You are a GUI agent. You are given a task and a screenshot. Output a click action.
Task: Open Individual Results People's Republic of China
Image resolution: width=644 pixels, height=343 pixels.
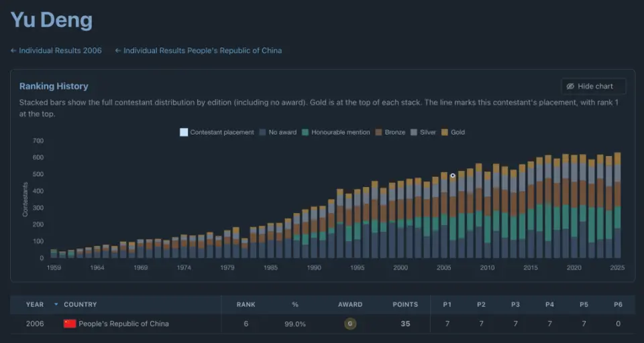click(203, 50)
